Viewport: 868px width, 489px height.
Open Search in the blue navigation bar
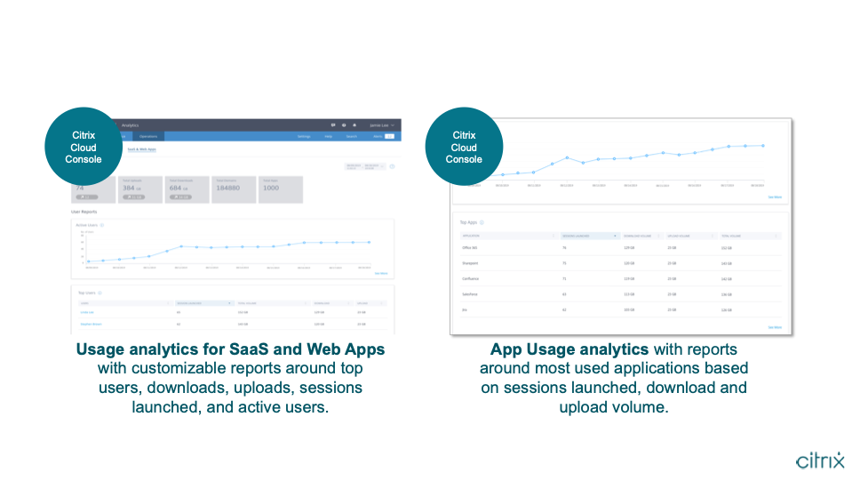(x=352, y=136)
